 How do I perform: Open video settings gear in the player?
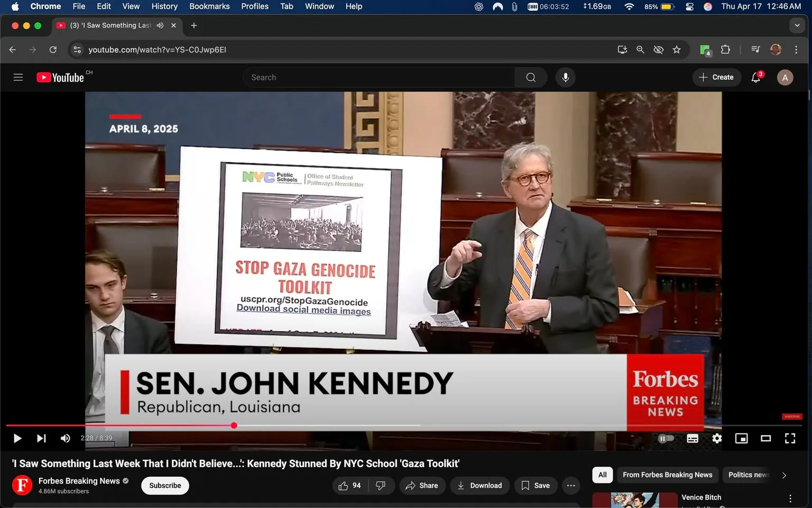click(x=717, y=438)
